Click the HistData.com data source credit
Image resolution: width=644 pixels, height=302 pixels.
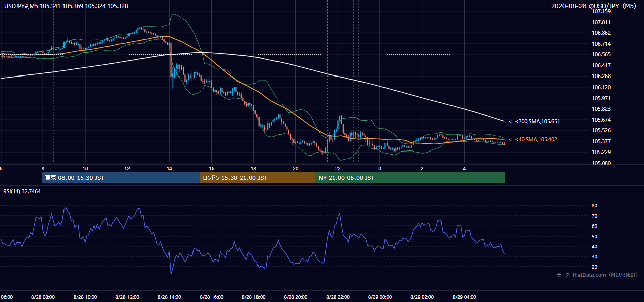point(598,275)
